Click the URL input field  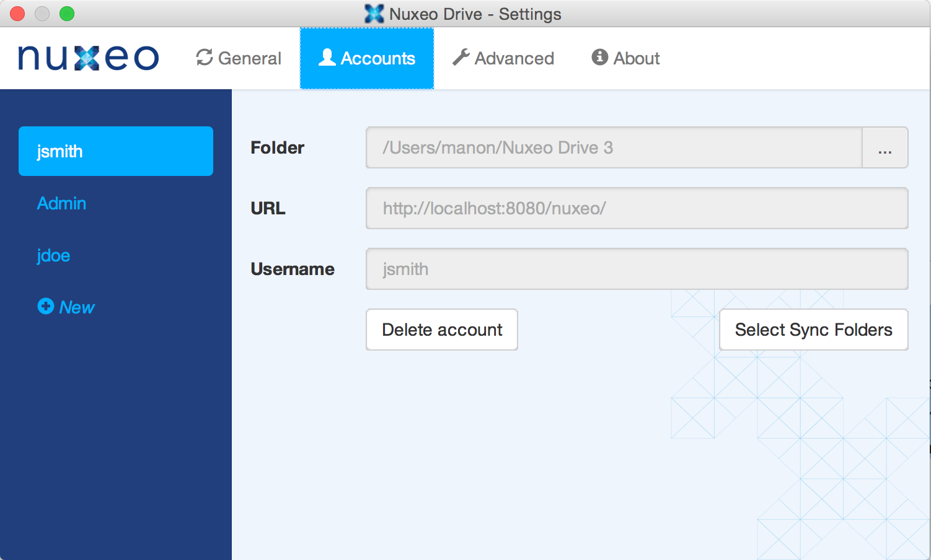pyautogui.click(x=637, y=208)
